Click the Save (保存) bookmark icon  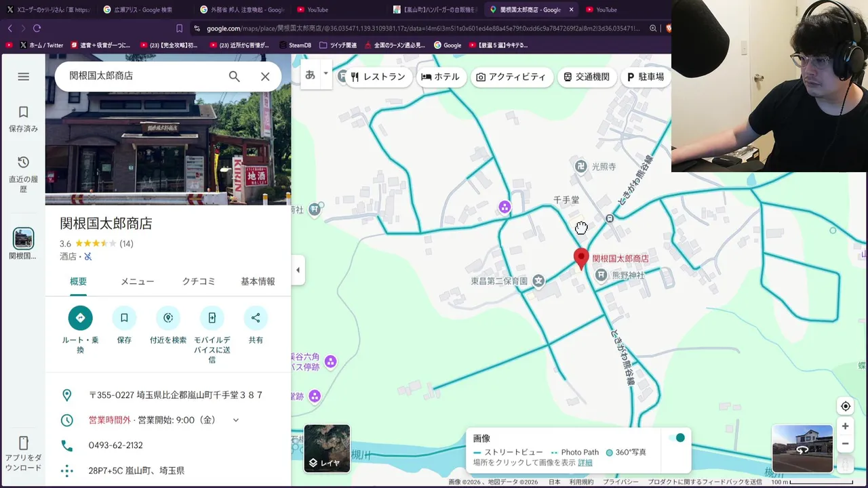click(x=124, y=318)
